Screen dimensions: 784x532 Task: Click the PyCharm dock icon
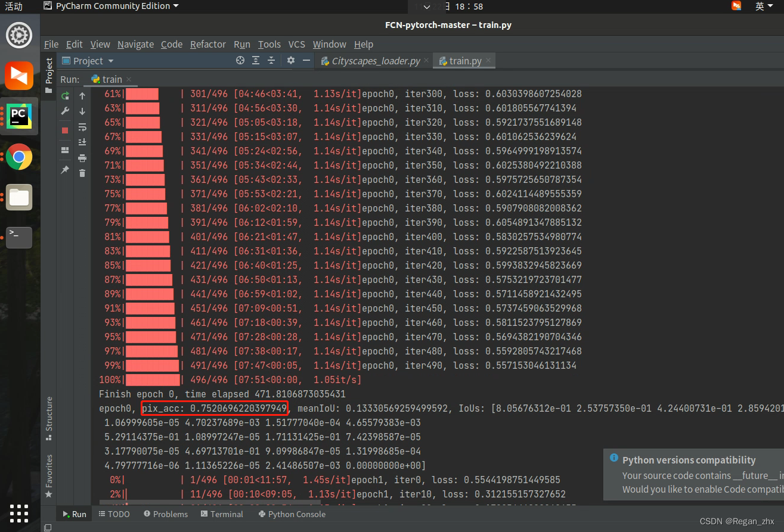(x=19, y=116)
